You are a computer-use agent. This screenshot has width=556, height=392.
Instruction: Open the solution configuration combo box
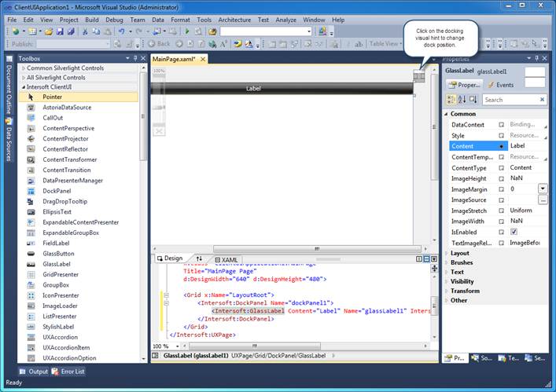pyautogui.click(x=266, y=31)
